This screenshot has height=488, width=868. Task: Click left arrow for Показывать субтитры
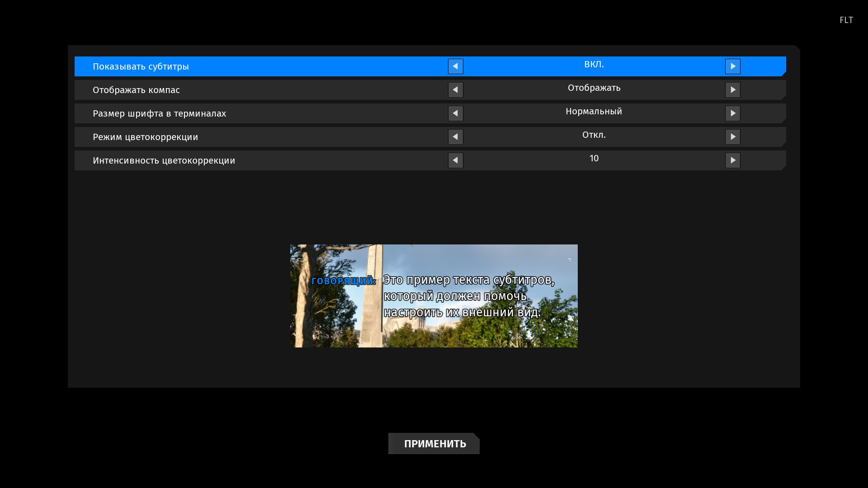[x=455, y=66]
